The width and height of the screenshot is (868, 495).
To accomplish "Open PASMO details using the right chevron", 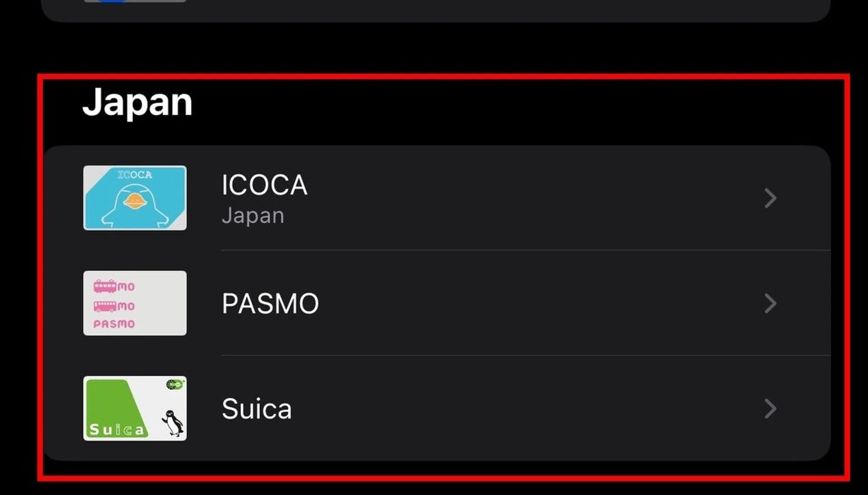I will click(x=771, y=304).
